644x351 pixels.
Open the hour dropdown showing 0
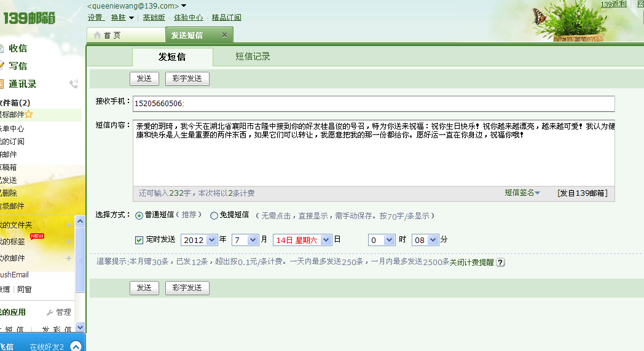[x=382, y=240]
